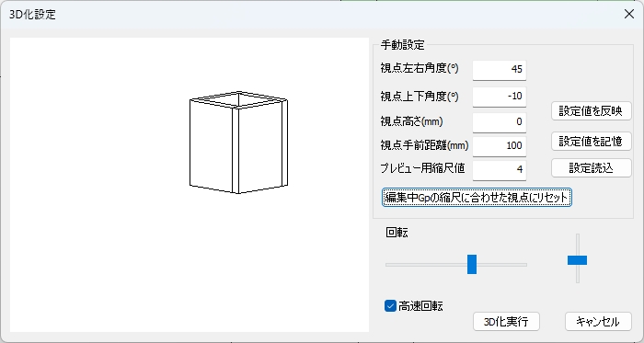Close the 3D化設定 dialog with X
The image size is (644, 343).
628,14
